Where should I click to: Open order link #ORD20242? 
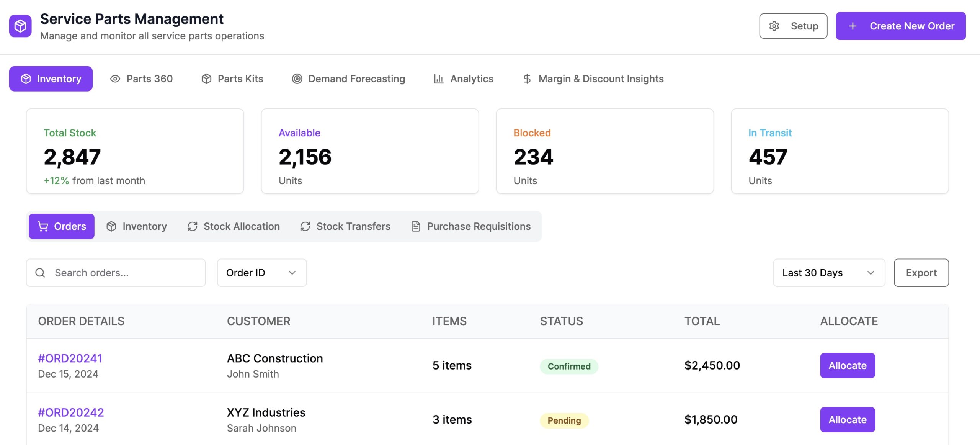click(71, 412)
